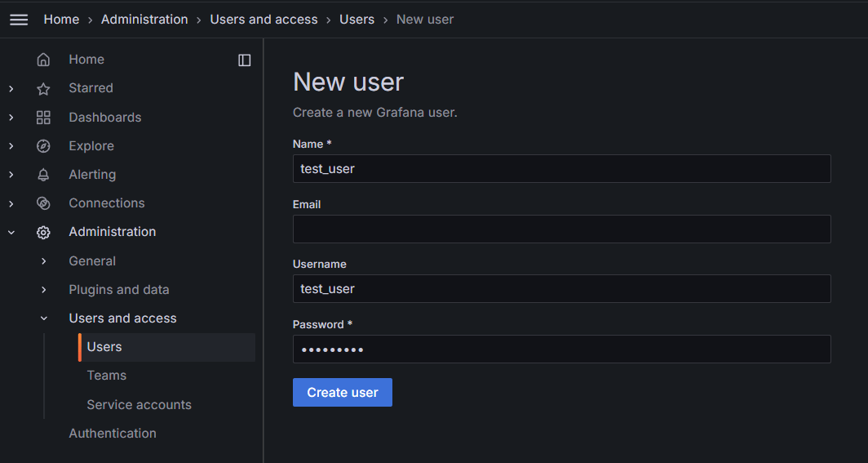Screen dimensions: 868x463
Task: Click the Administration gear icon
Action: [x=43, y=232]
